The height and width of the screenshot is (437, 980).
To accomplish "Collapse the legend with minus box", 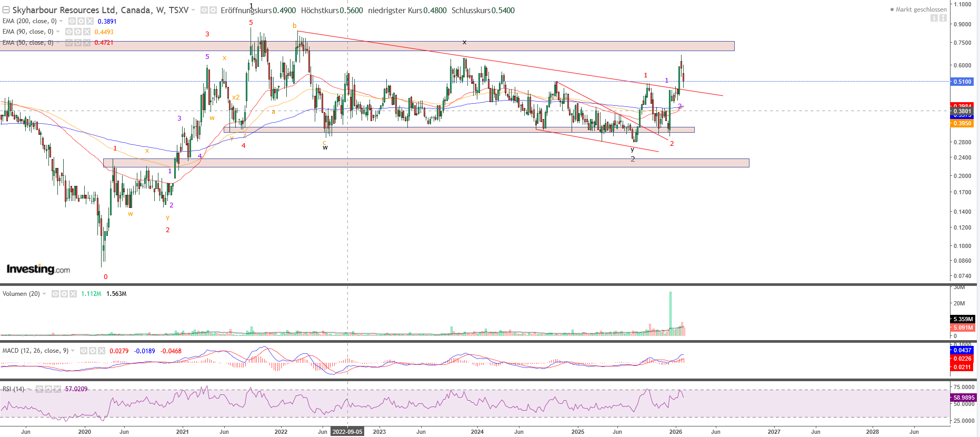I will tap(6, 10).
